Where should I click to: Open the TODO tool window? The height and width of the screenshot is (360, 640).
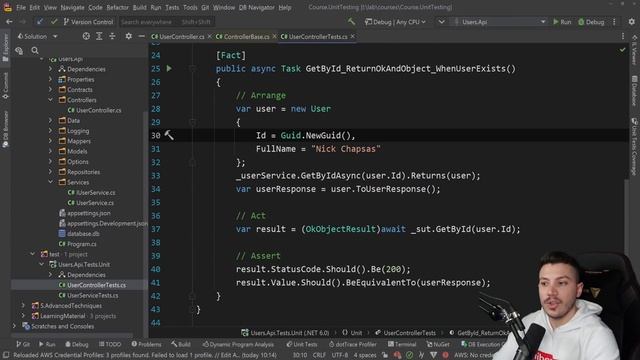[x=110, y=344]
